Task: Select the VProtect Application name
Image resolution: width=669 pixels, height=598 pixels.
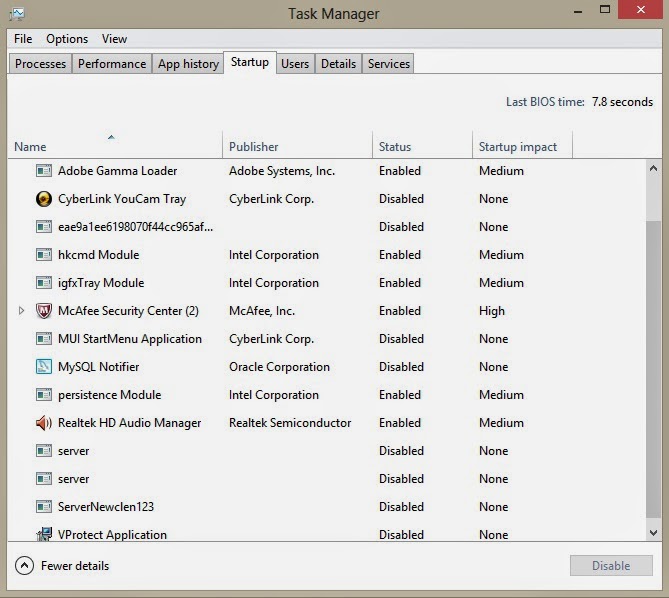Action: click(112, 535)
